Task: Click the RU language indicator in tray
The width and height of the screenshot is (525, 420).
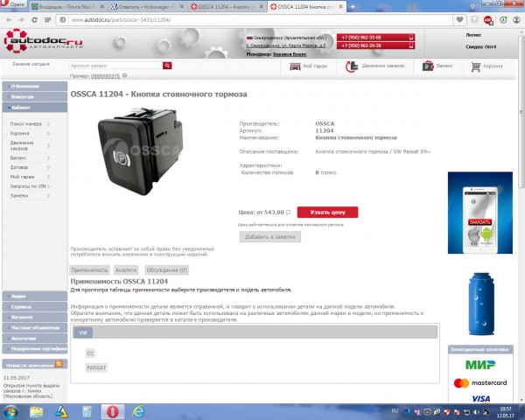Action: click(395, 410)
